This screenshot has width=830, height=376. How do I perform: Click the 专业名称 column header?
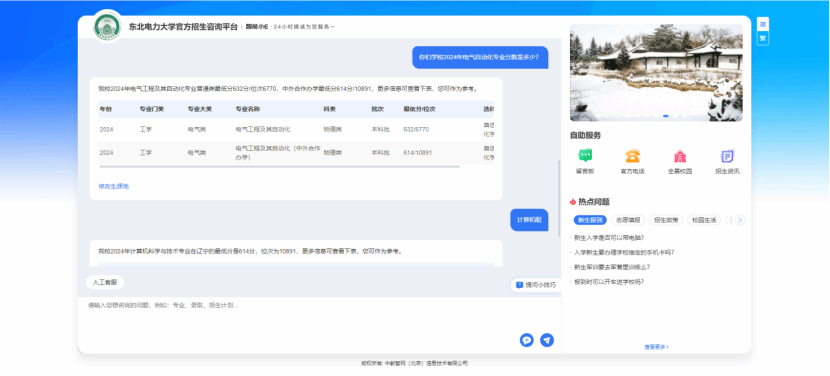(x=248, y=109)
